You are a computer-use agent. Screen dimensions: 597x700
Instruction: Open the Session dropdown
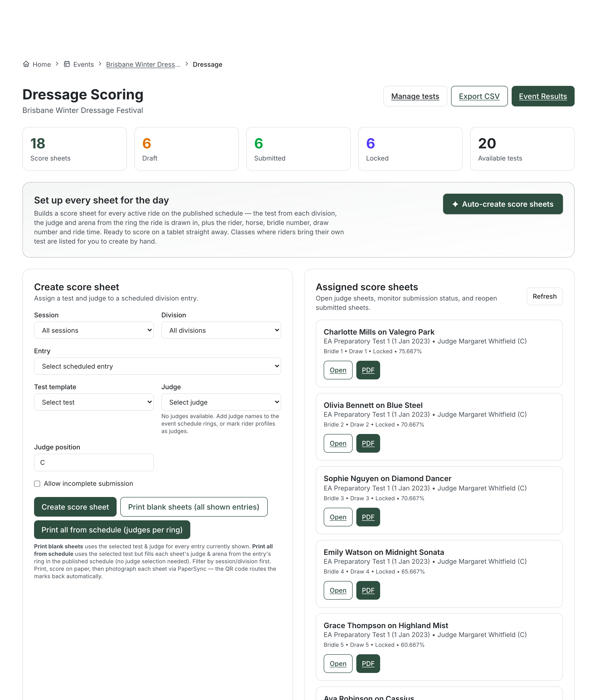tap(94, 330)
